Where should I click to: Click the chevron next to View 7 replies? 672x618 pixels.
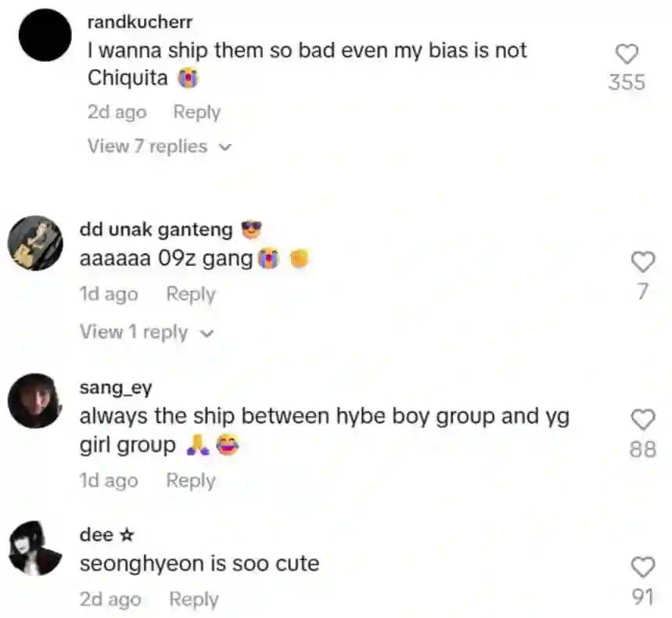pyautogui.click(x=225, y=147)
